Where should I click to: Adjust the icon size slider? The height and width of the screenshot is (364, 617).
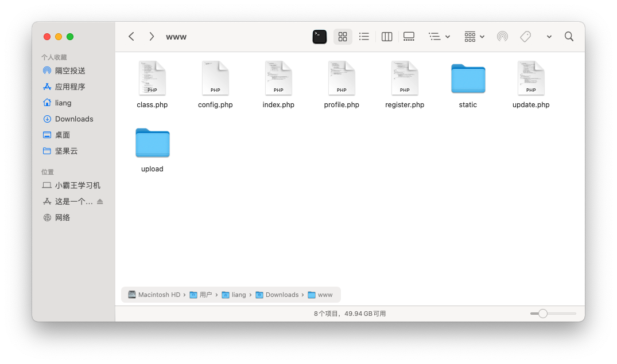pos(543,314)
